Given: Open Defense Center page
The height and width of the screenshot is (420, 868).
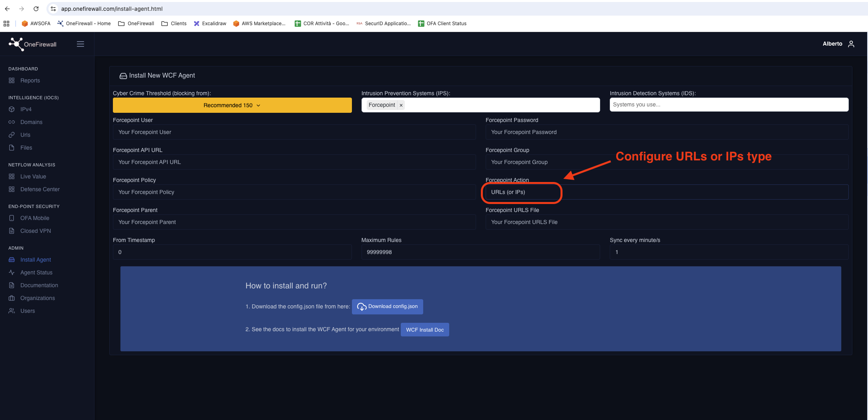Looking at the screenshot, I should tap(40, 189).
